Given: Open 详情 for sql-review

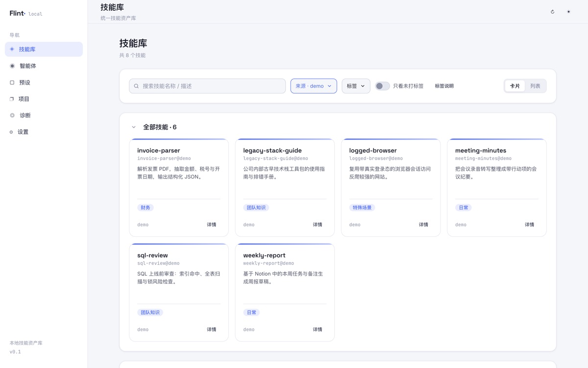Looking at the screenshot, I should point(212,329).
